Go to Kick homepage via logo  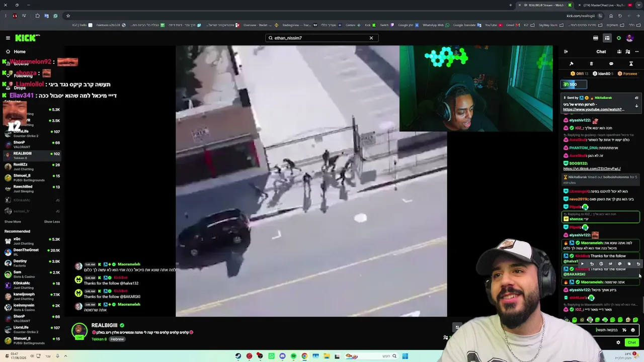27,38
